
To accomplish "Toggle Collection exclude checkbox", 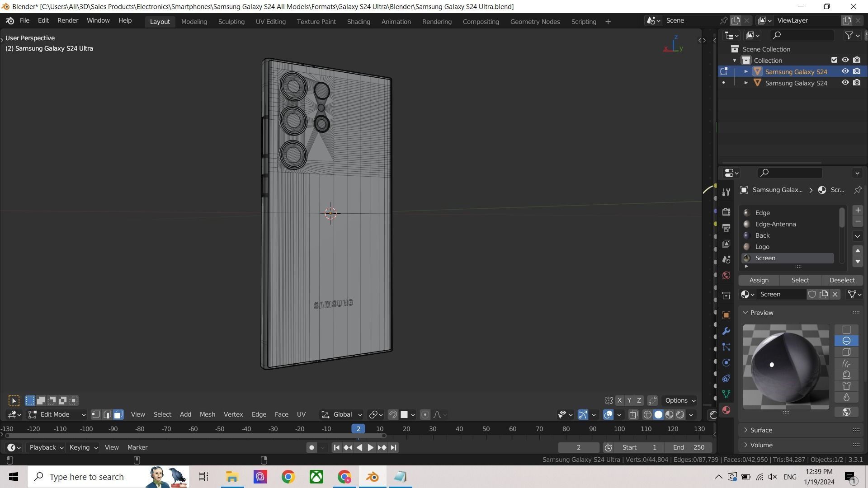I will 834,60.
